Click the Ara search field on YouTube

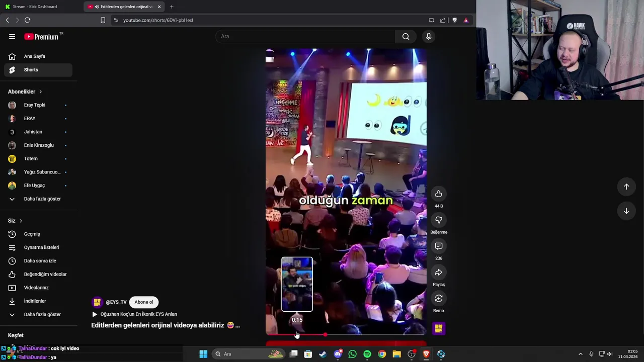pyautogui.click(x=305, y=36)
